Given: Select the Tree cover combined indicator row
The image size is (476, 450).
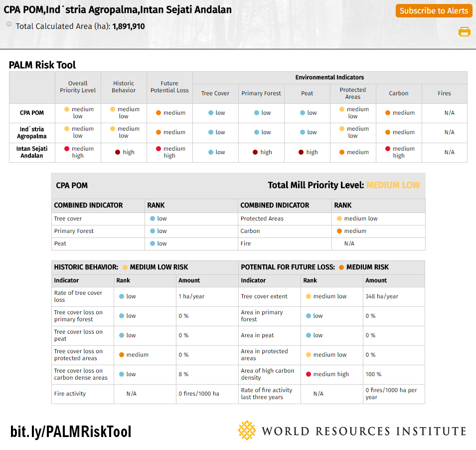Looking at the screenshot, I should pos(145,219).
